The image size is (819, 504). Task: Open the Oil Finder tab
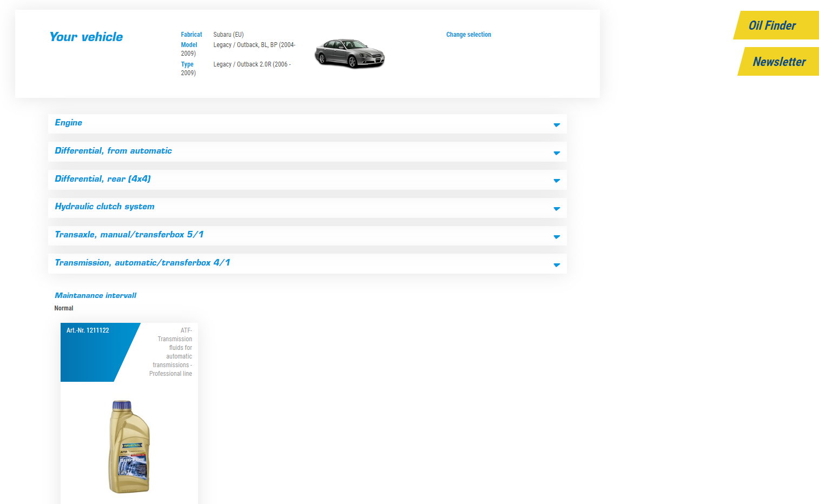tap(777, 25)
